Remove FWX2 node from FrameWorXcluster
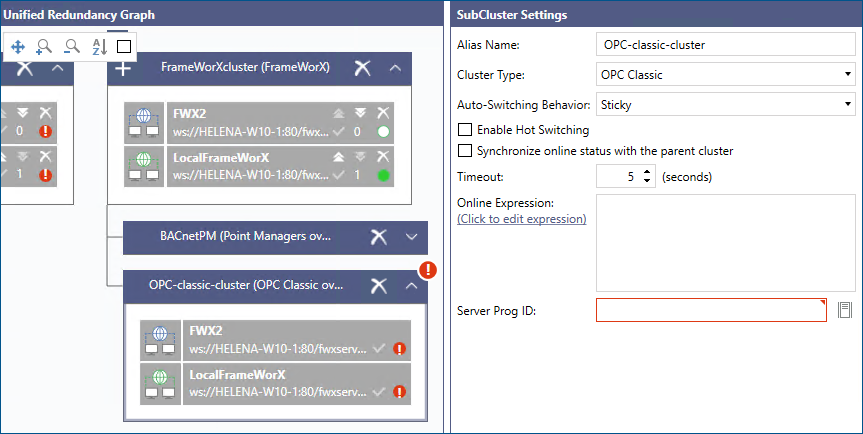 [x=382, y=113]
